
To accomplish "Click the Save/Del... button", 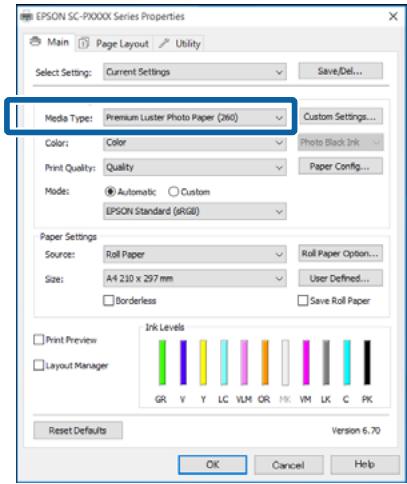I will pyautogui.click(x=340, y=71).
